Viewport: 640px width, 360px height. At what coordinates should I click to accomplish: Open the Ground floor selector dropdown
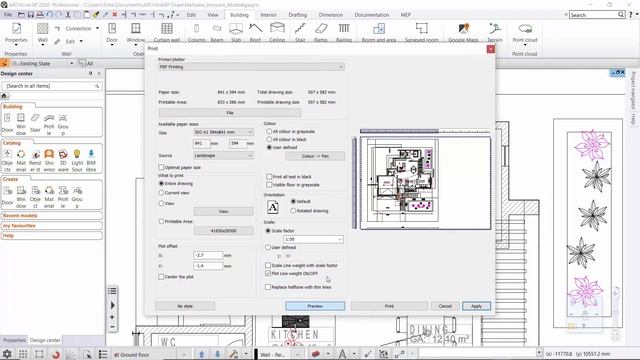click(x=184, y=354)
